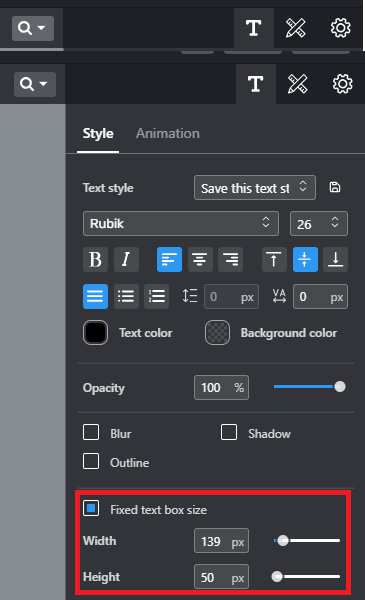365x600 pixels.
Task: Enable the Shadow checkbox
Action: (x=229, y=432)
